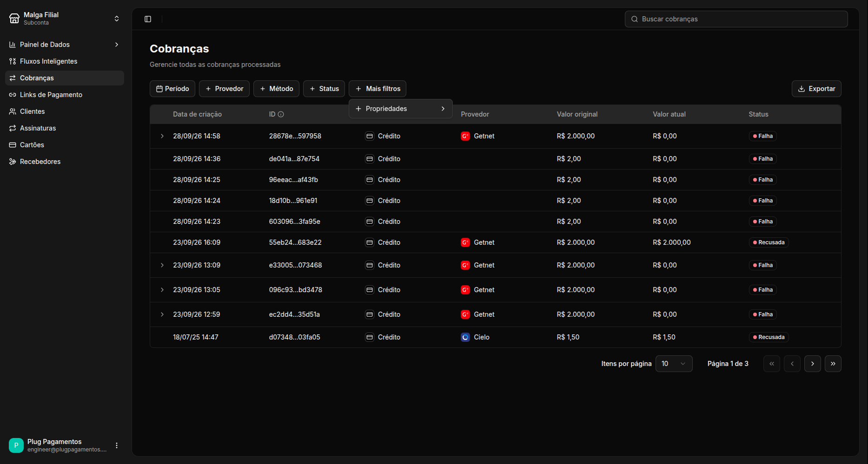
Task: Open the Propriedades submenu
Action: [401, 109]
